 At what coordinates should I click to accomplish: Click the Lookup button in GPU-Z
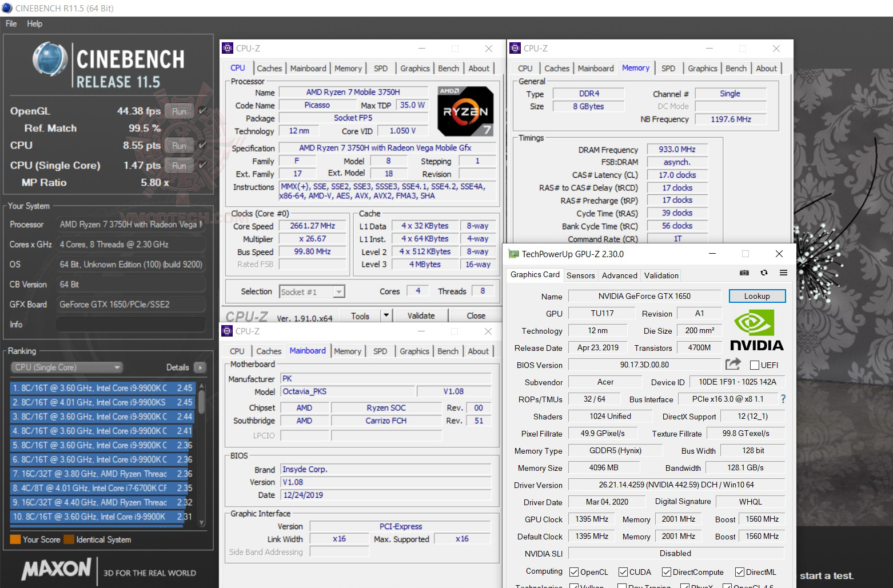click(757, 296)
